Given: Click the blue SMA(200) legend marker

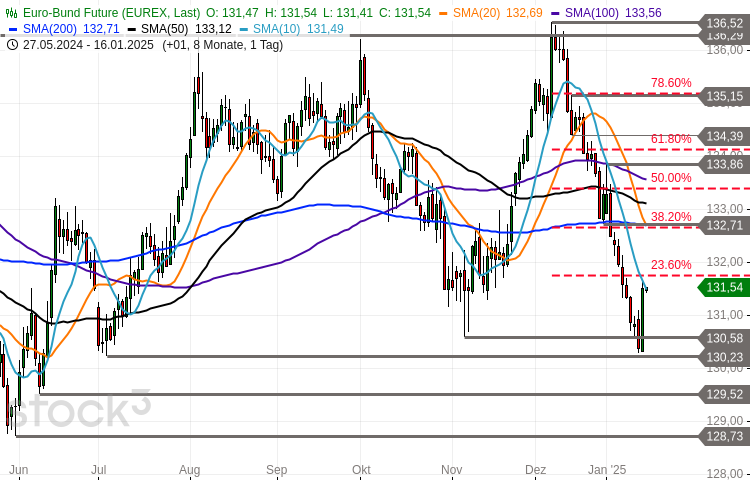Looking at the screenshot, I should point(13,29).
